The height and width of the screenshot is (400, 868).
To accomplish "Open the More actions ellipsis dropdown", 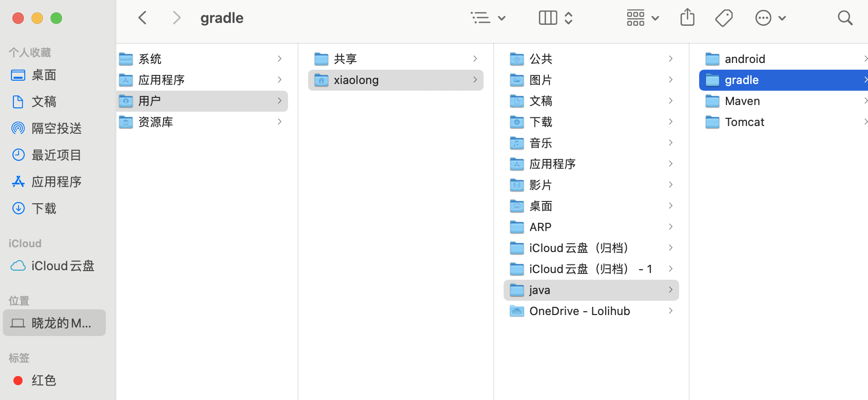I will pos(770,18).
